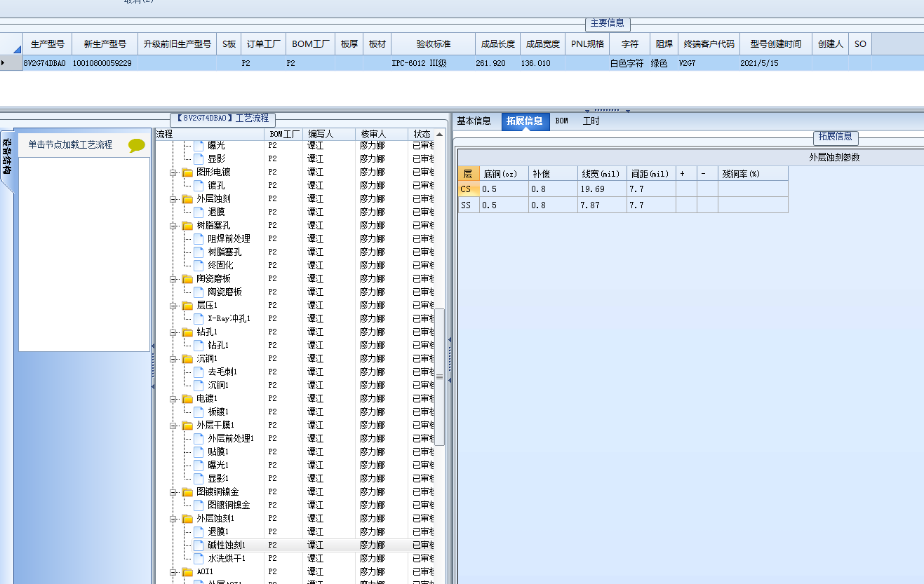Click the IPC-6012 III级 cell
This screenshot has height=584, width=924.
(433, 63)
